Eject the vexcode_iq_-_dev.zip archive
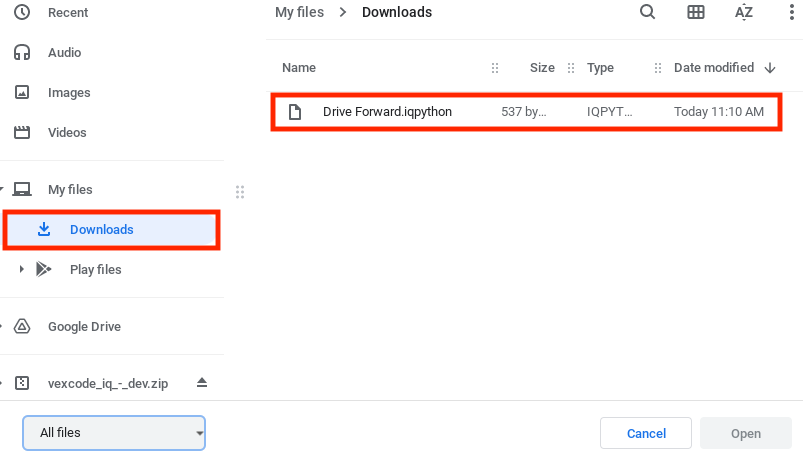Screen dimensions: 803x458 pos(202,383)
